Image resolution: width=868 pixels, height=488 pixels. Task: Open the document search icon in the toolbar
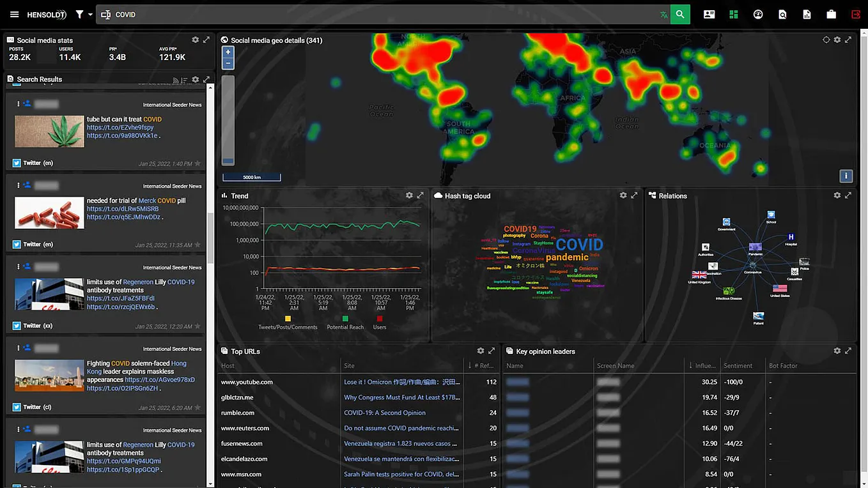pos(782,14)
